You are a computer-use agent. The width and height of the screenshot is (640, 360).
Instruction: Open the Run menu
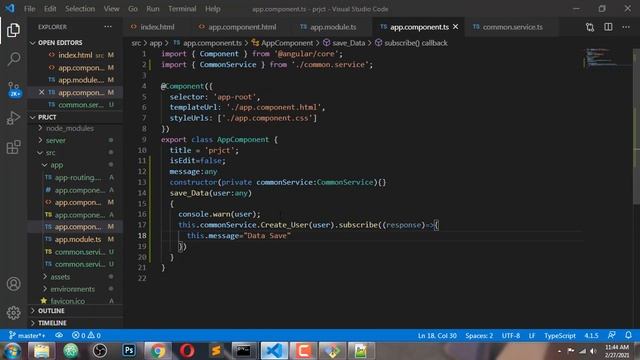coord(153,9)
